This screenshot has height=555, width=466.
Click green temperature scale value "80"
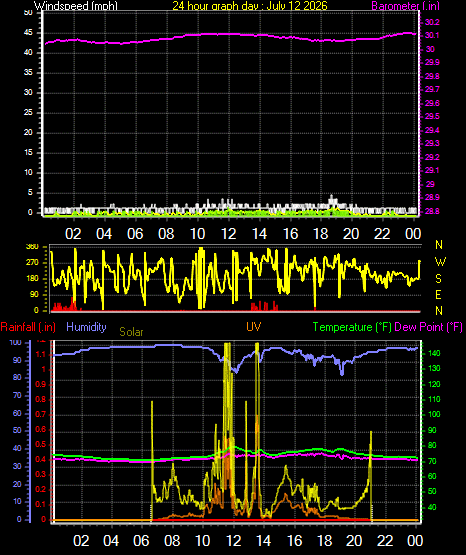432,446
